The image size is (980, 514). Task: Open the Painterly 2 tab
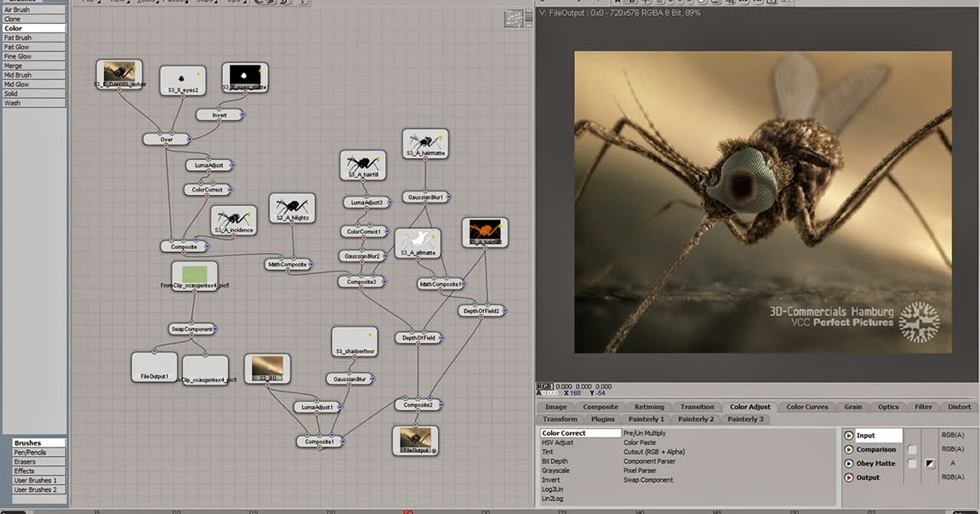pos(696,419)
